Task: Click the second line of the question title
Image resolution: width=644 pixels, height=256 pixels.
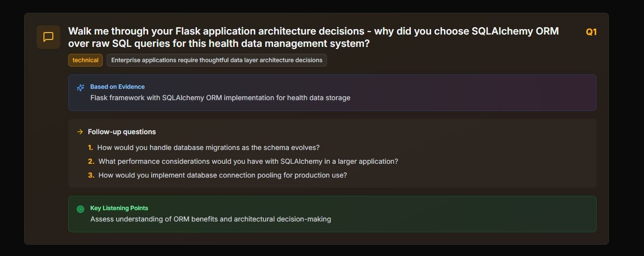Action: [x=219, y=44]
